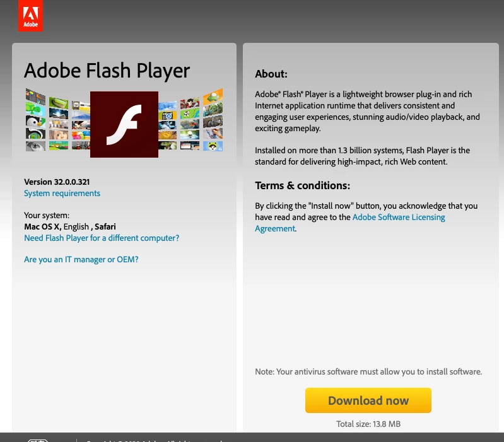Open the System requirements link

(x=62, y=194)
